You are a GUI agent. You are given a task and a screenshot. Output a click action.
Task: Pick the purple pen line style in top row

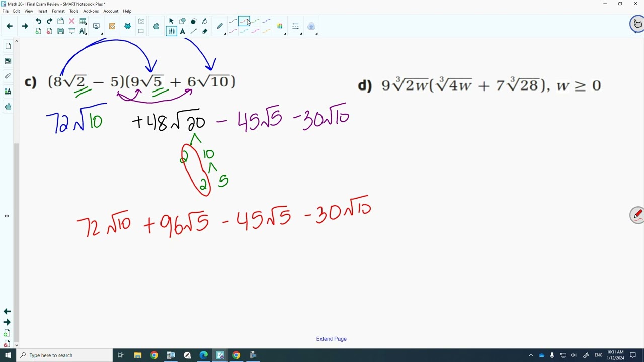click(267, 21)
